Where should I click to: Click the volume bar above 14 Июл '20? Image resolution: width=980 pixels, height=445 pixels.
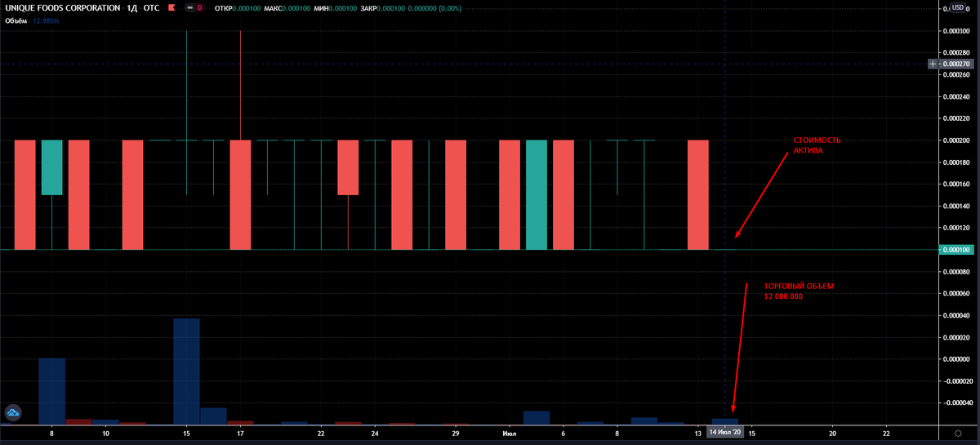(725, 421)
